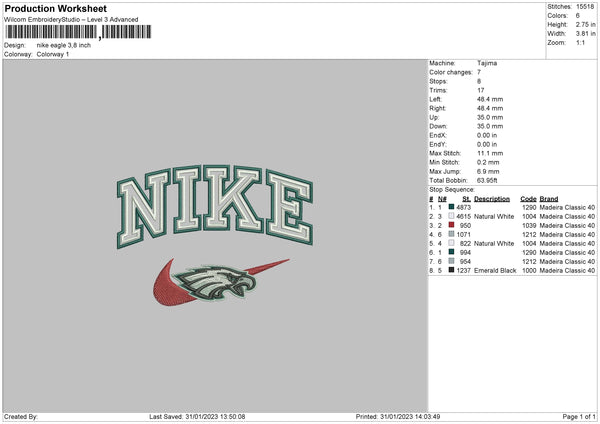The width and height of the screenshot is (600, 424).
Task: Click the Brand column header
Action: coord(549,199)
